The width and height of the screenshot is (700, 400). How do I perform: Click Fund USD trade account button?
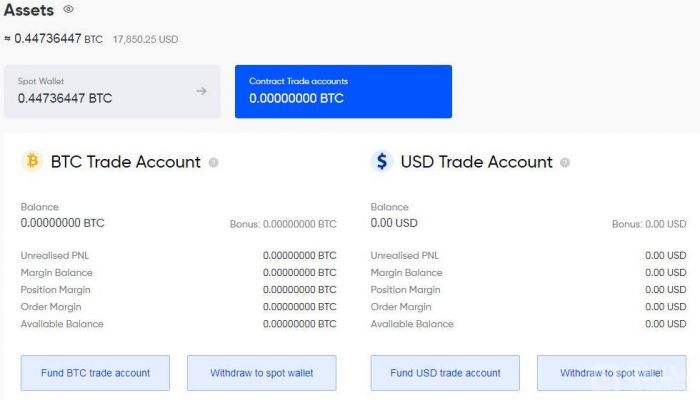coord(445,373)
